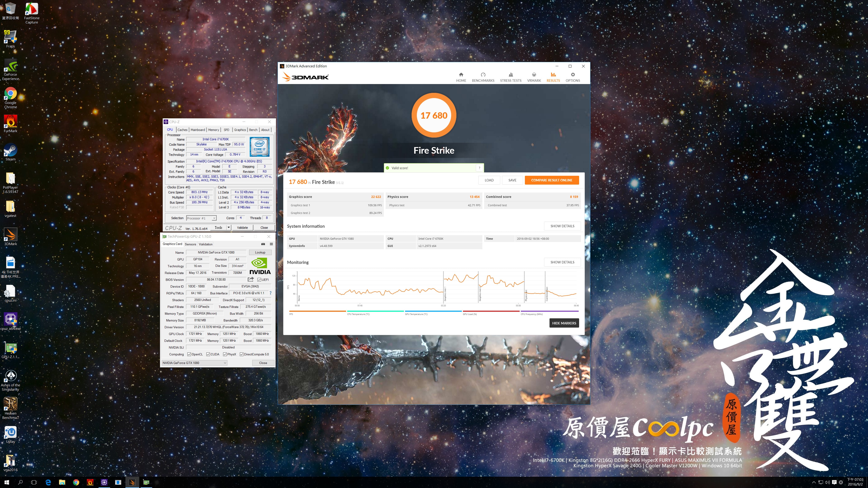Click the taskbar clock showing 07:03

click(x=855, y=482)
